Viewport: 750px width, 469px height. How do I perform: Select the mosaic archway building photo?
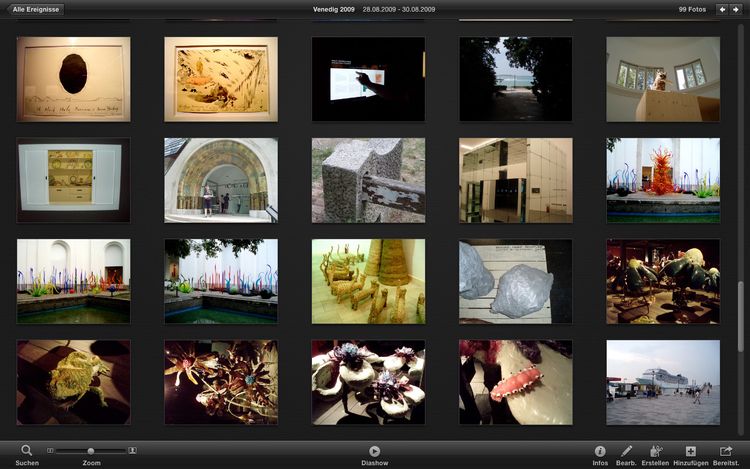pos(220,180)
